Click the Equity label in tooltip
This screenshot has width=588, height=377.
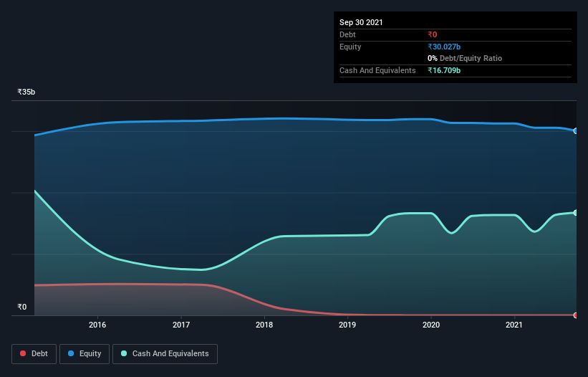pyautogui.click(x=350, y=47)
